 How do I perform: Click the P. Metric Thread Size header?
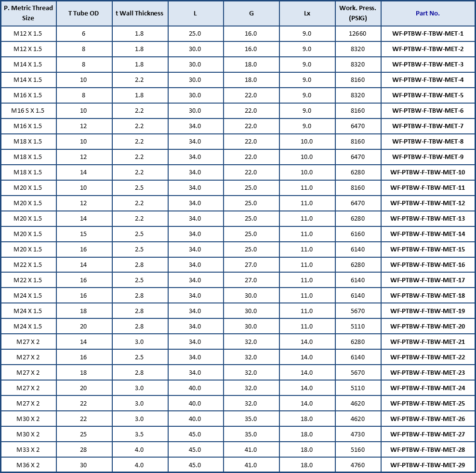point(28,13)
